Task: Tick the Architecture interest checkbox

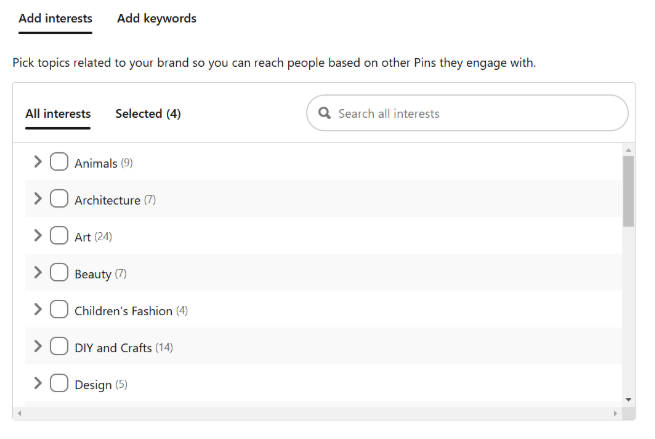Action: pos(59,198)
